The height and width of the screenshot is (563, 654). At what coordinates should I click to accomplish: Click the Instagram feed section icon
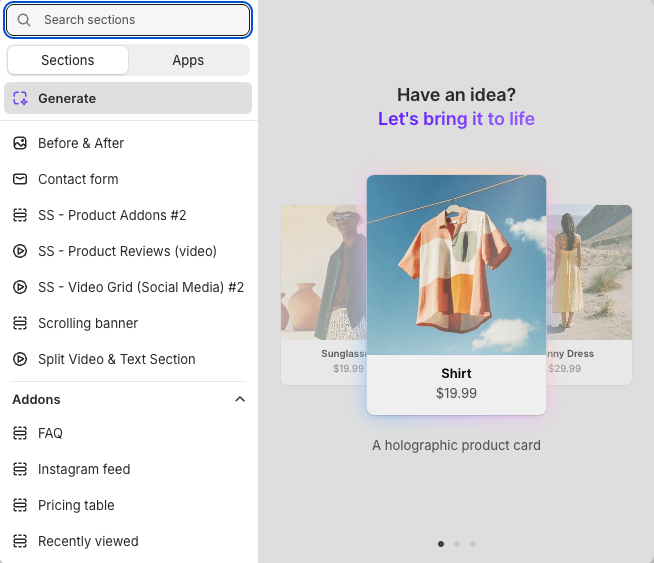tap(20, 469)
